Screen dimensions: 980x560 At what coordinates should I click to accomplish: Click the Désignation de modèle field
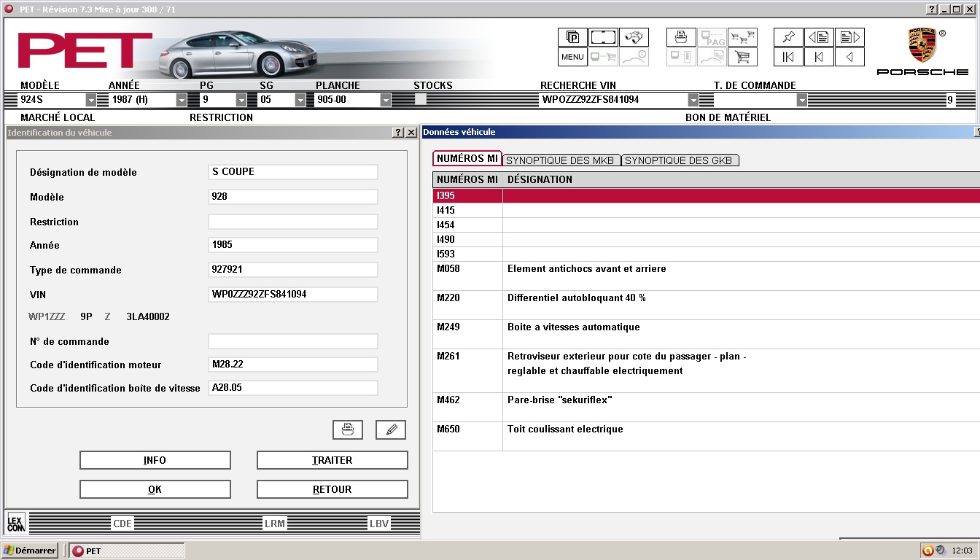point(293,172)
